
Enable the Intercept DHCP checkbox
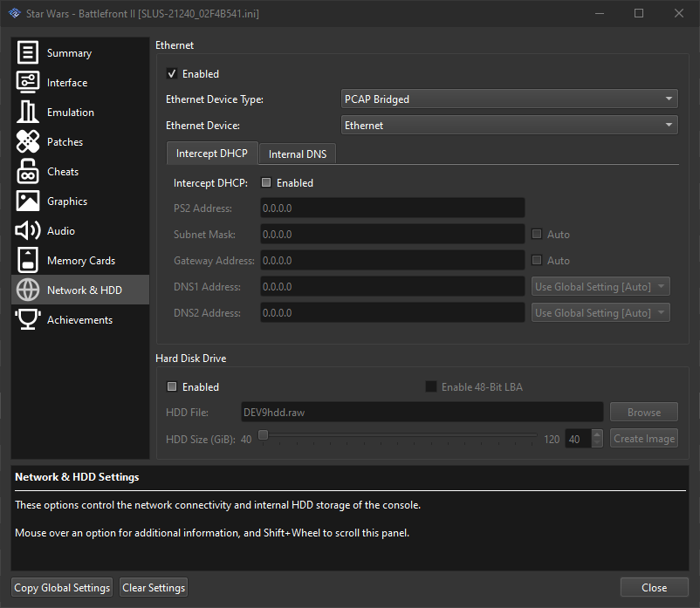[266, 182]
